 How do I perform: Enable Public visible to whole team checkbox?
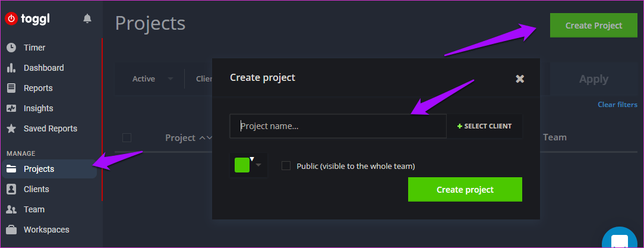tap(286, 166)
